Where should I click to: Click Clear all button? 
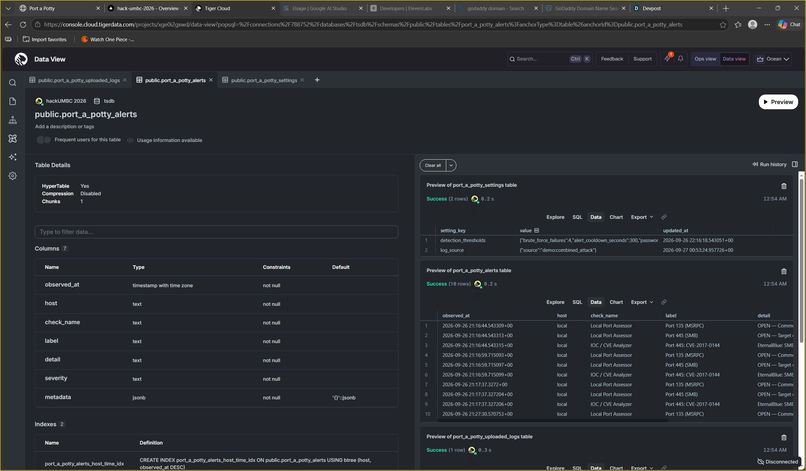click(x=433, y=165)
